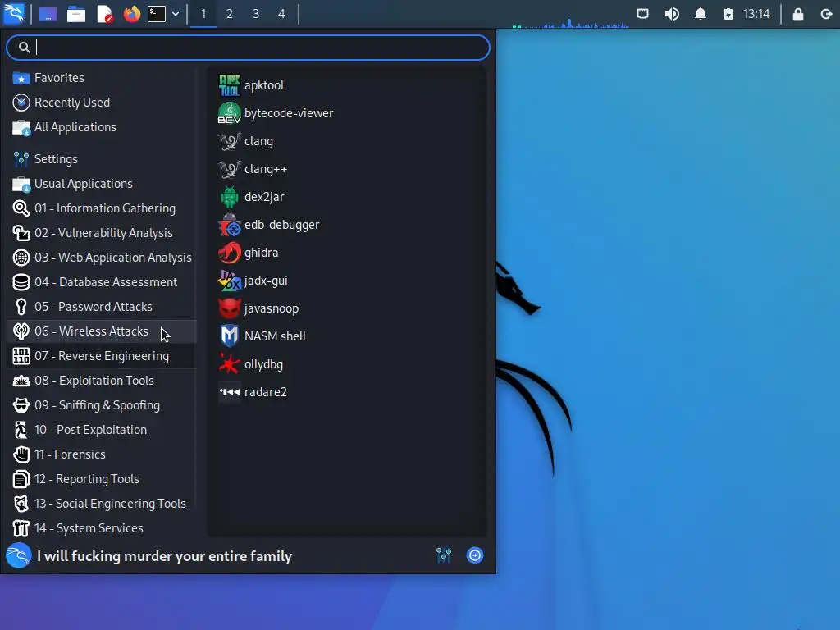Screen dimensions: 840x630
Task: Launch clang++ from the list
Action: pyautogui.click(x=347, y=169)
